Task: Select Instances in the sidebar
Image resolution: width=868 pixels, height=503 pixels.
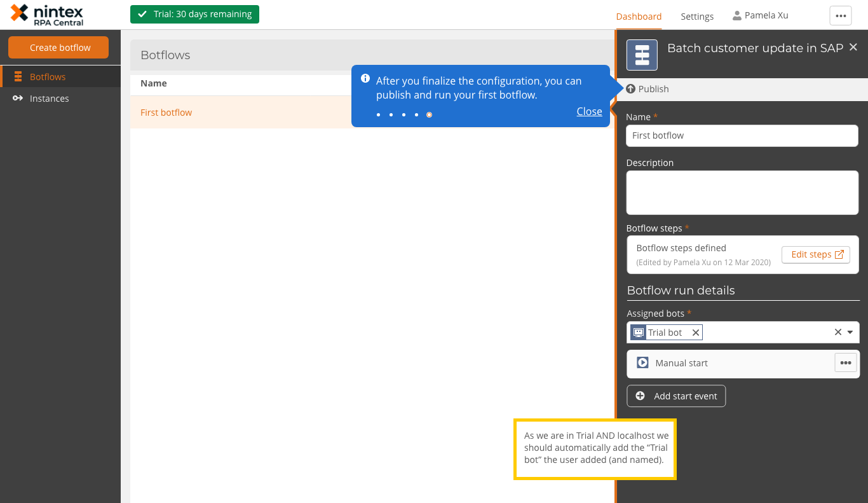Action: [60, 99]
